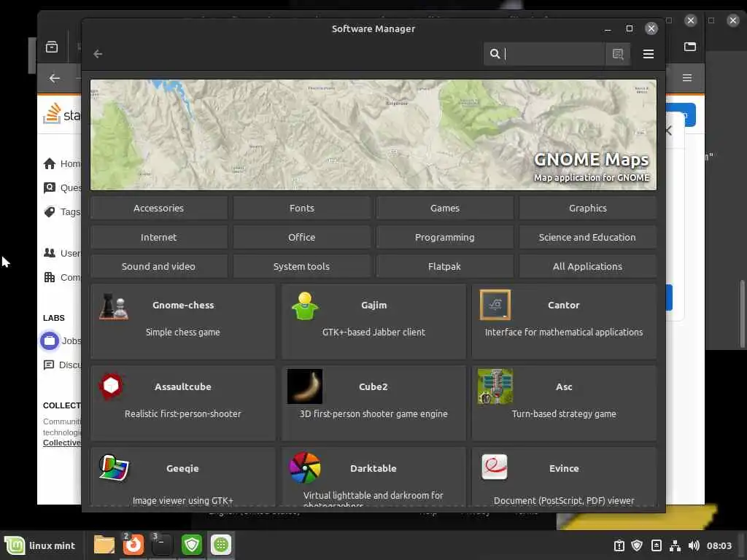Select '3D first-person shooter game engine' text

[373, 414]
